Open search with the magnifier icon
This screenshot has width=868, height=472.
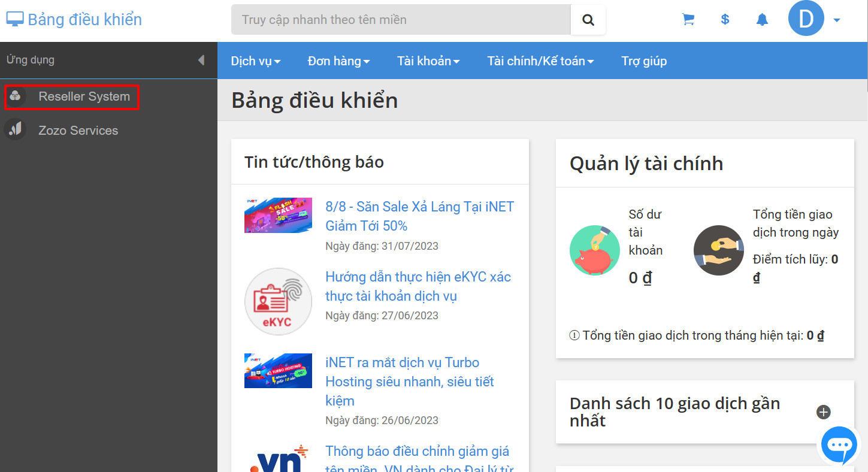588,19
